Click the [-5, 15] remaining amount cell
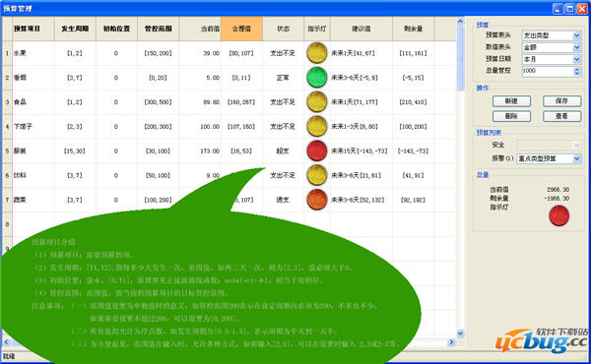The width and height of the screenshot is (591, 364). 414,78
